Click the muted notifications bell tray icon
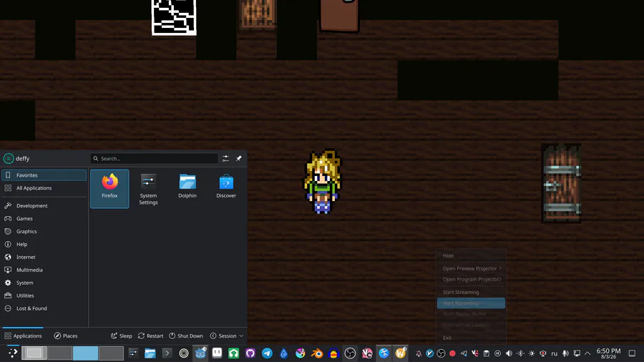The image size is (644, 362). click(419, 353)
